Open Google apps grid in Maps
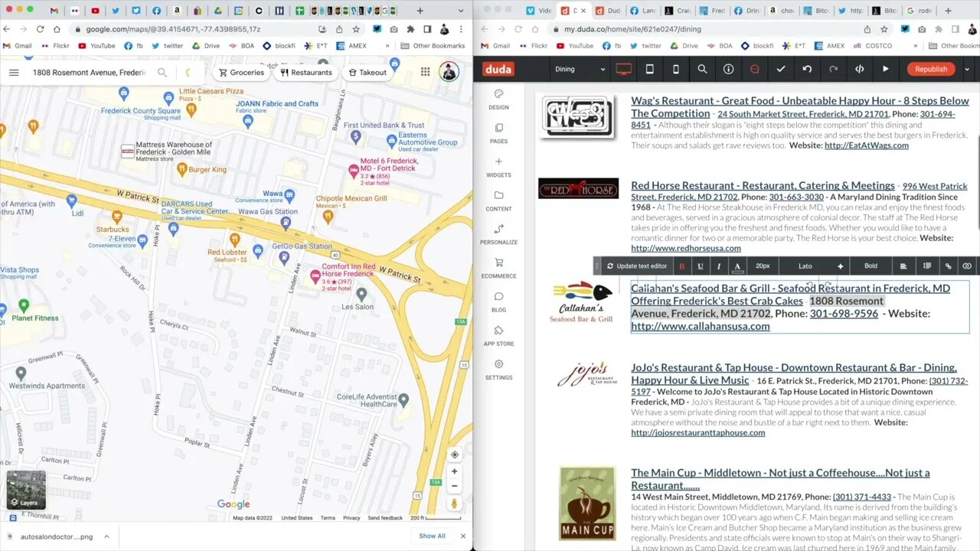 tap(425, 73)
